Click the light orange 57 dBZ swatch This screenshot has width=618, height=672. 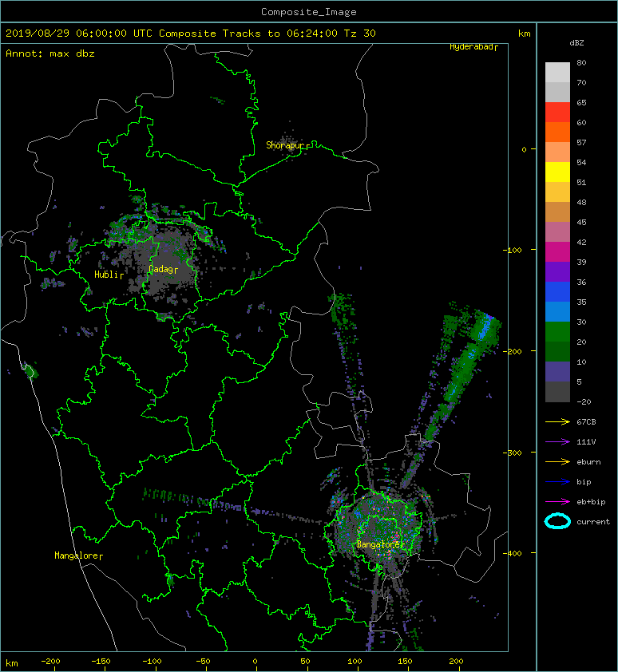(x=557, y=152)
